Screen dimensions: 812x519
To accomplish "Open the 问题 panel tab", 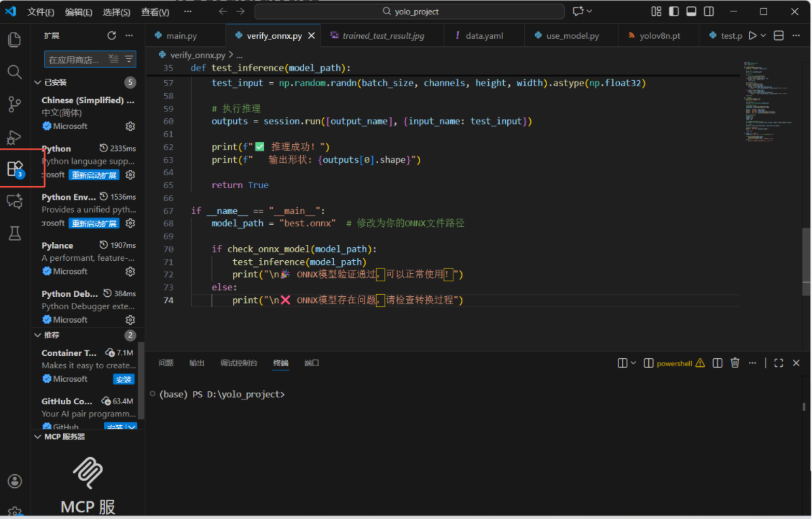I will click(x=166, y=363).
